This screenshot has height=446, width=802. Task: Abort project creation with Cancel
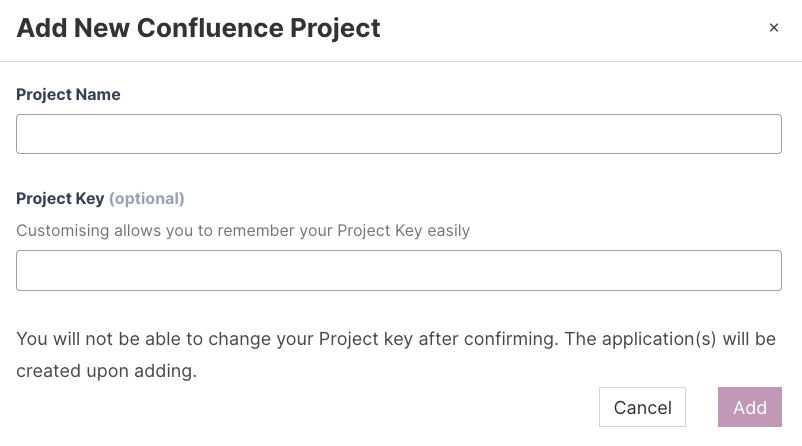(x=642, y=407)
